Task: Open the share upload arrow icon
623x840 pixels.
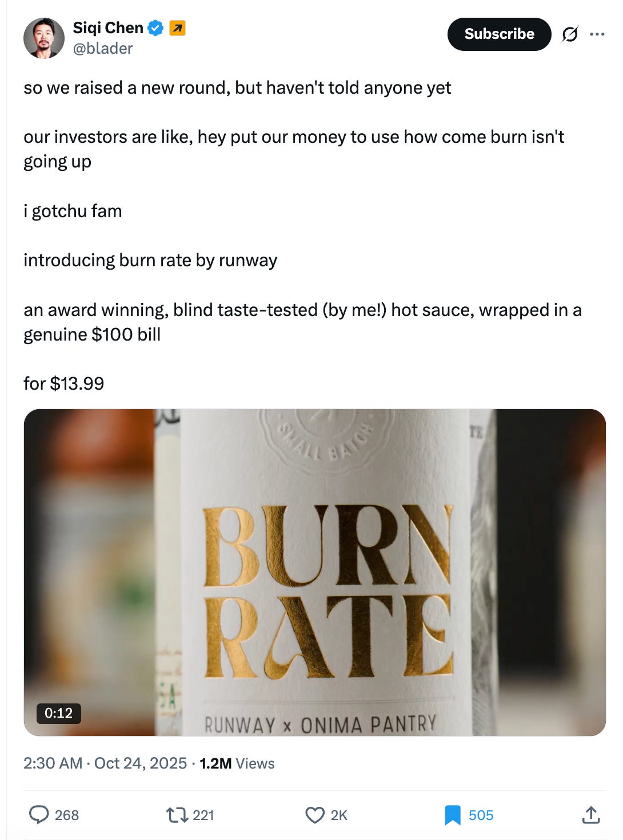Action: (x=591, y=815)
